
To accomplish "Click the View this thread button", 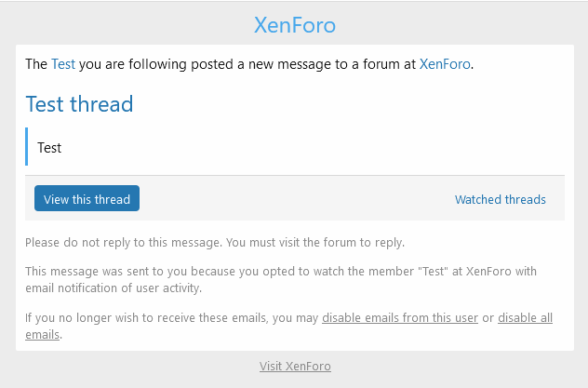I will tap(87, 198).
